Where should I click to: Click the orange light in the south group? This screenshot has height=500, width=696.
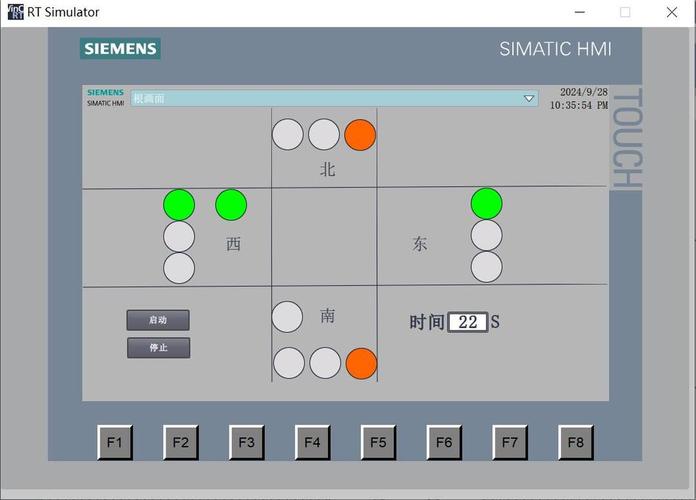point(361,363)
